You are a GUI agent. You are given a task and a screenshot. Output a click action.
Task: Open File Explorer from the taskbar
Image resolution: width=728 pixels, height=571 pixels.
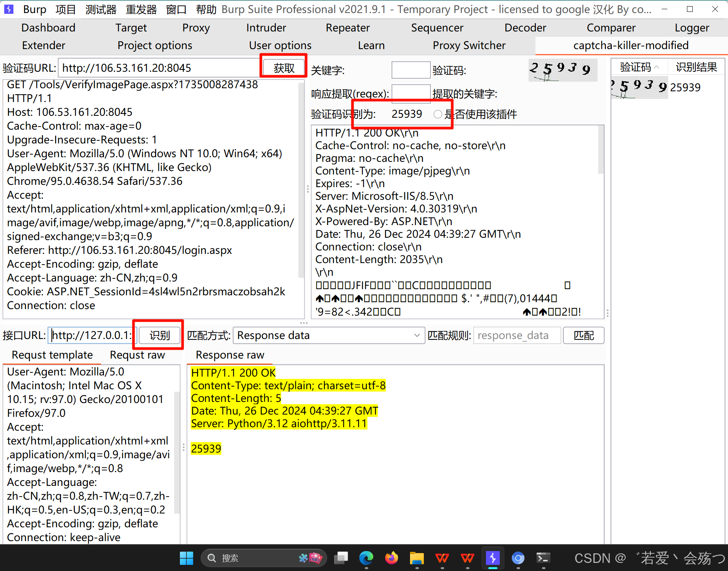pos(417,558)
